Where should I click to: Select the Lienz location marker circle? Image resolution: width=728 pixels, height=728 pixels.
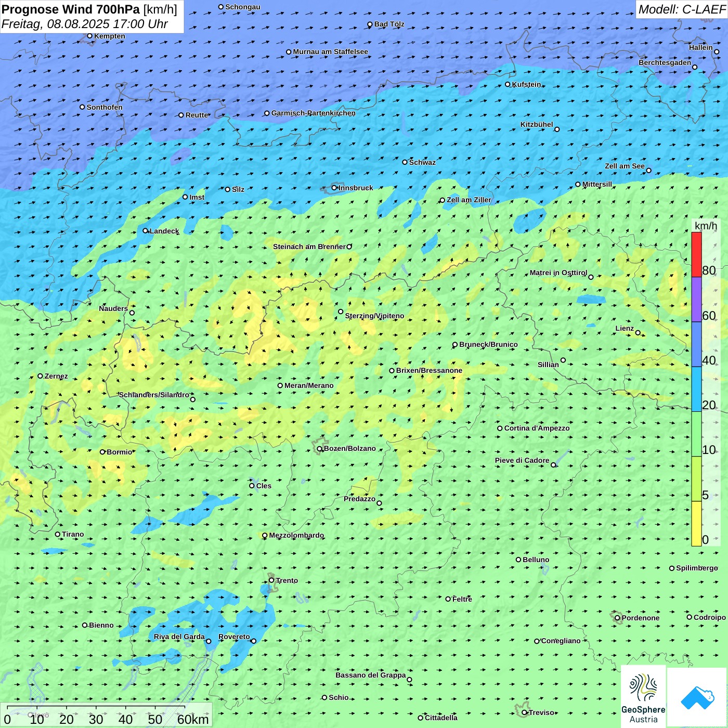pyautogui.click(x=638, y=333)
